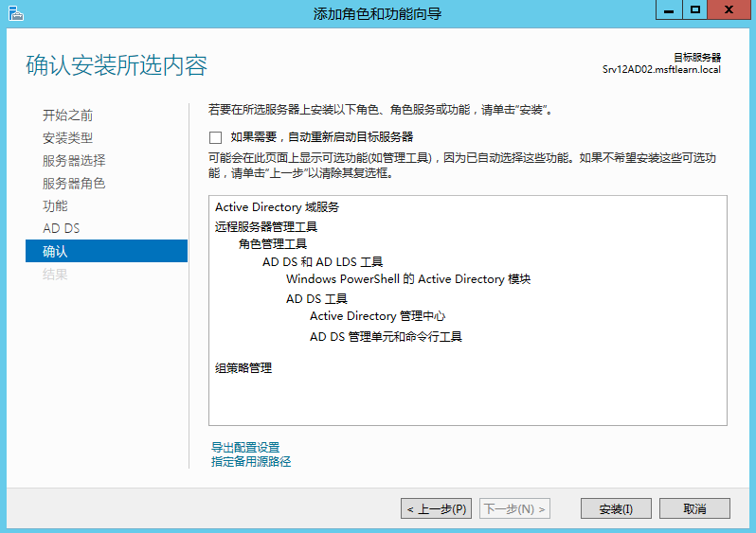Select the Active Directory 域服务 entry
Viewport: 756px width, 533px height.
pyautogui.click(x=278, y=207)
